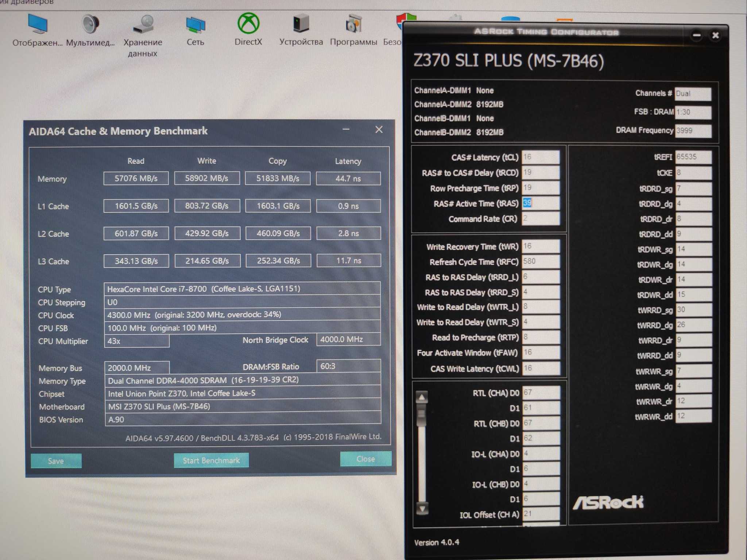This screenshot has height=560, width=747.
Task: Click the Refresh Cycle Time (tRFC) field
Action: tap(541, 261)
